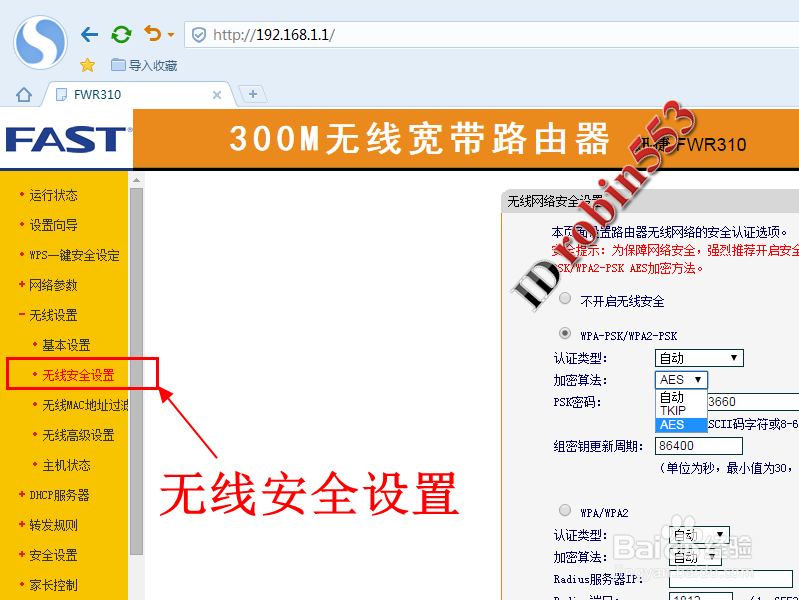This screenshot has width=799, height=600.
Task: Click the address bar with 192.168.1.1 URL
Action: (492, 35)
